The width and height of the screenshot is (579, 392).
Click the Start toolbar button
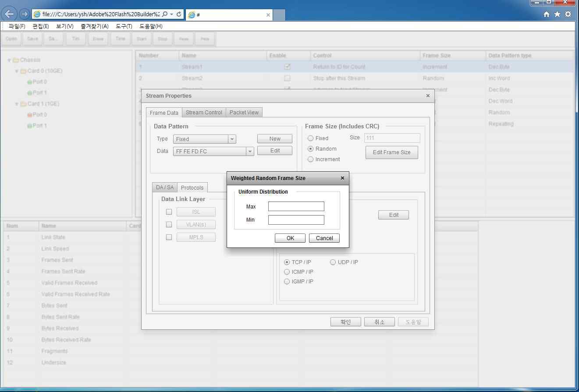tap(142, 39)
